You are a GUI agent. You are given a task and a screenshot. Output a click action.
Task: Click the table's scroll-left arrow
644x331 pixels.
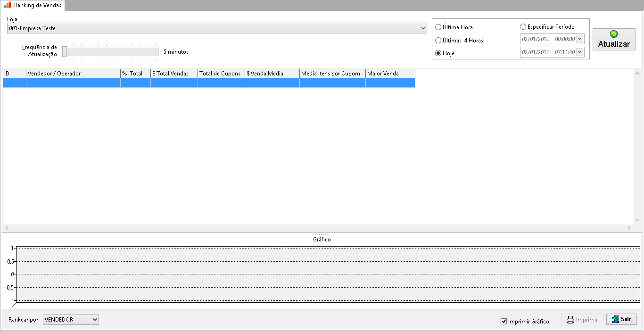click(x=6, y=228)
